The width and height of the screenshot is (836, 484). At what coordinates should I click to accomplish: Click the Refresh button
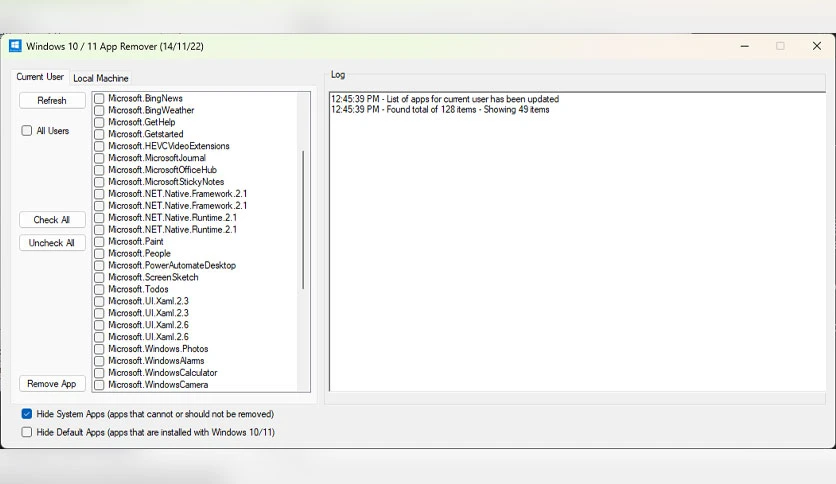[52, 100]
